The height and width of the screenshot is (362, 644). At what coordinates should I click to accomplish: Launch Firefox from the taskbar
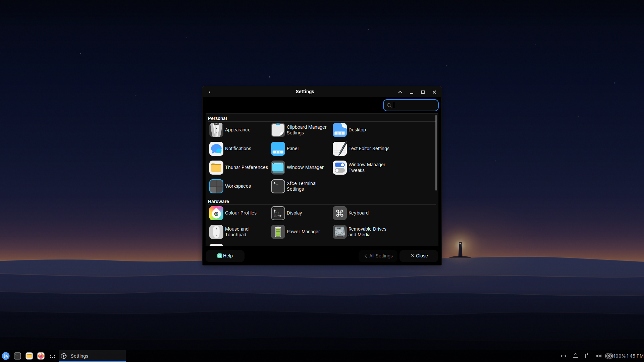coord(41,356)
